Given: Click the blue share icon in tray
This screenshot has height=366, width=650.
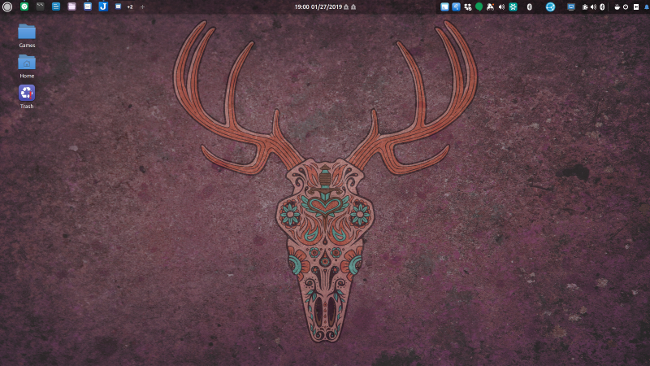Looking at the screenshot, I should [456, 7].
